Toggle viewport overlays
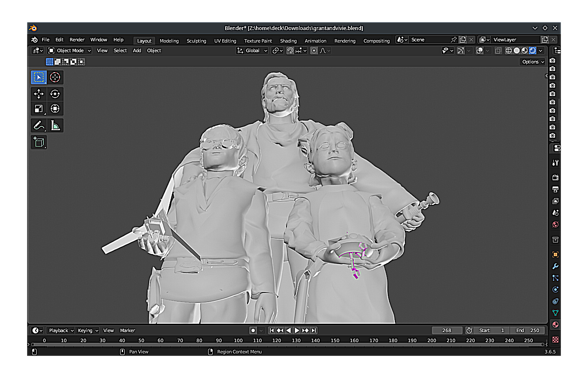The image size is (588, 388). pyautogui.click(x=480, y=50)
